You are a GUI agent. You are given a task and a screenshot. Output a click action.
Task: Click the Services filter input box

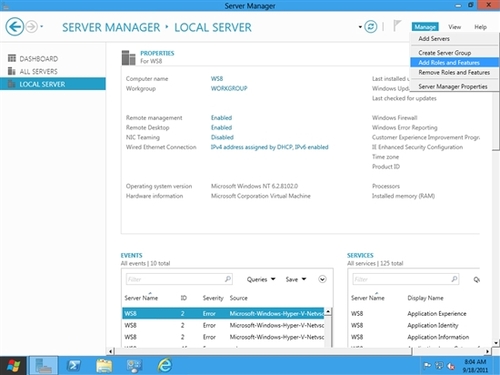[x=405, y=279]
